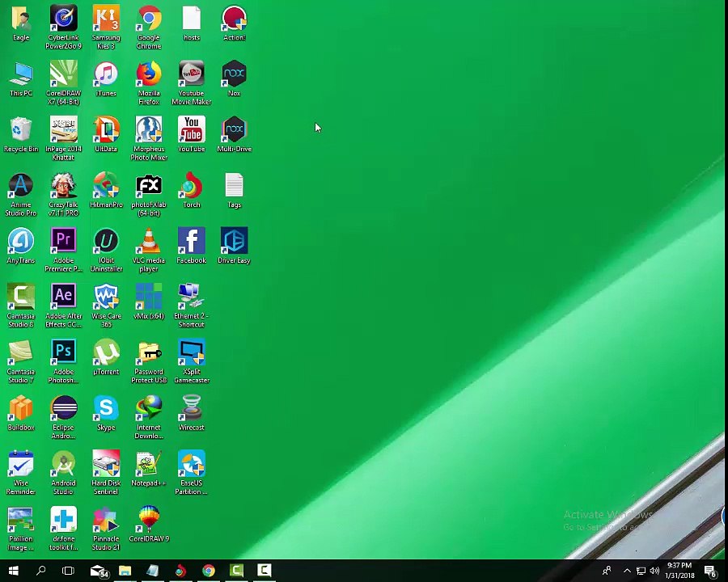Show hidden system tray icons
Screen dimensions: 728x582
click(x=627, y=571)
